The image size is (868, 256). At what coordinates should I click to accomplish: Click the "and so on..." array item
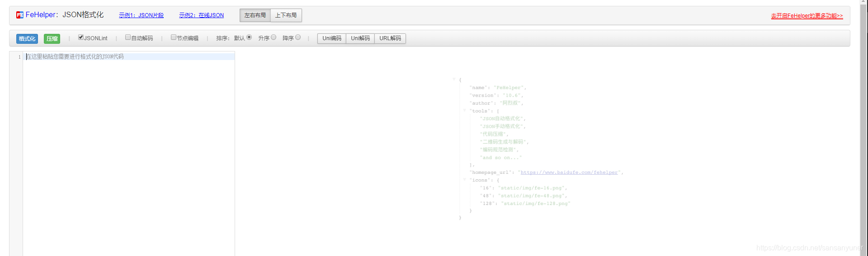[x=501, y=158]
